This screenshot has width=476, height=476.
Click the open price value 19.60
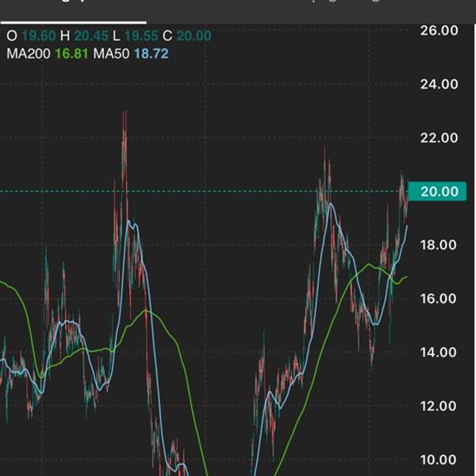point(39,36)
